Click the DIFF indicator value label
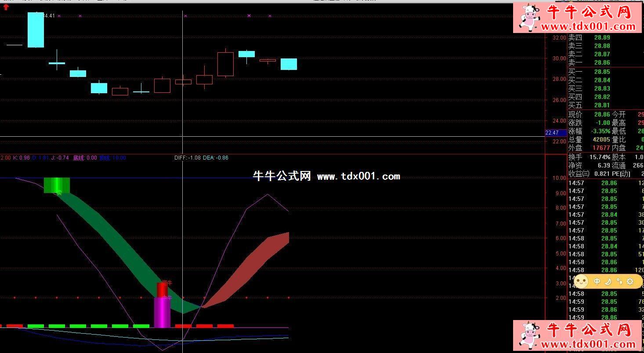The height and width of the screenshot is (353, 644). 187,158
